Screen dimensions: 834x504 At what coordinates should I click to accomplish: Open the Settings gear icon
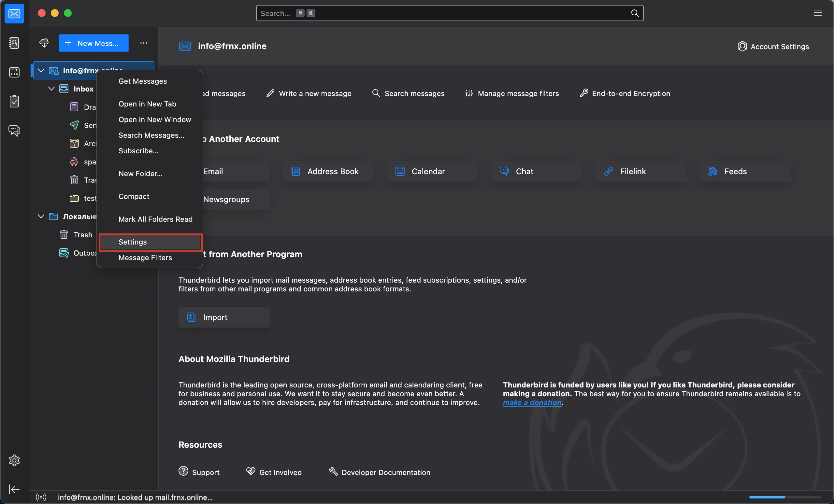[x=14, y=460]
